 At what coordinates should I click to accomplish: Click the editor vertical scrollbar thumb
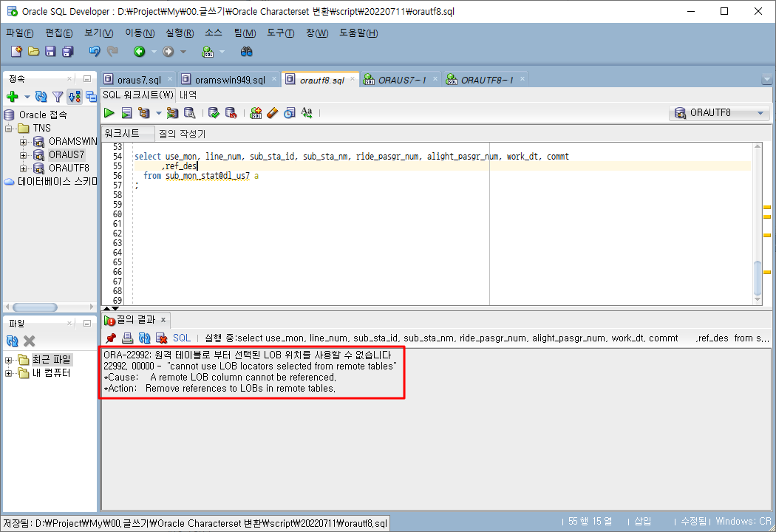(758, 278)
